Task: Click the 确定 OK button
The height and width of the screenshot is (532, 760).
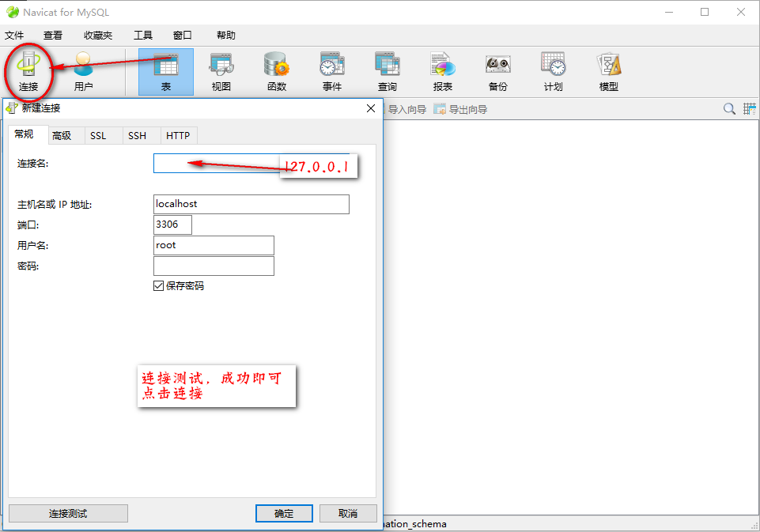Action: coord(284,514)
